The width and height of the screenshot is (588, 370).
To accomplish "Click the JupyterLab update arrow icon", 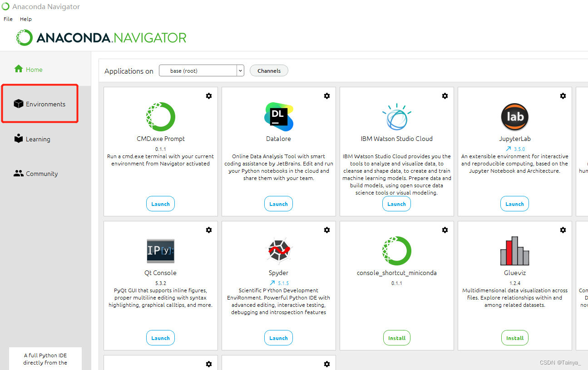I will [x=509, y=149].
